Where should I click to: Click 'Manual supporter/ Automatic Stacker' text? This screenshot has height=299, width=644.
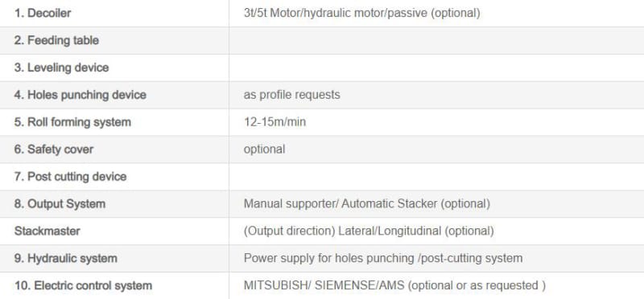point(340,204)
